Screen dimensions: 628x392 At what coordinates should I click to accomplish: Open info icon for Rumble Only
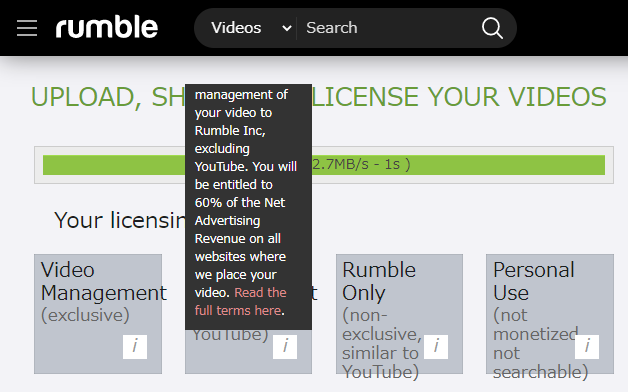(x=436, y=347)
